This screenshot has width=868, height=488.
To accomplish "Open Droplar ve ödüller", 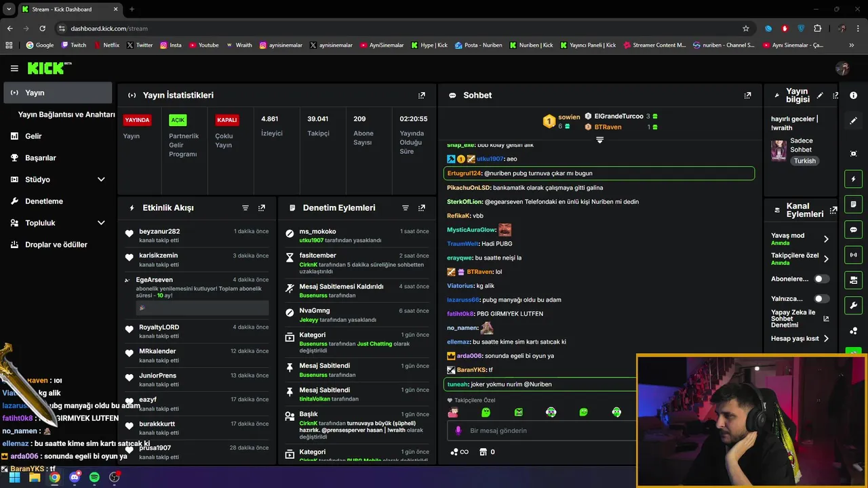I will tap(57, 245).
